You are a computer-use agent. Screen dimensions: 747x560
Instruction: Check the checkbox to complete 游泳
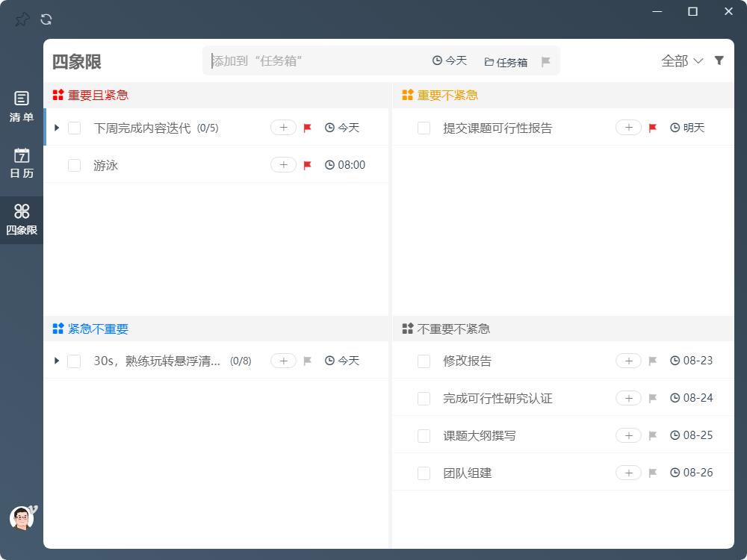click(x=74, y=165)
